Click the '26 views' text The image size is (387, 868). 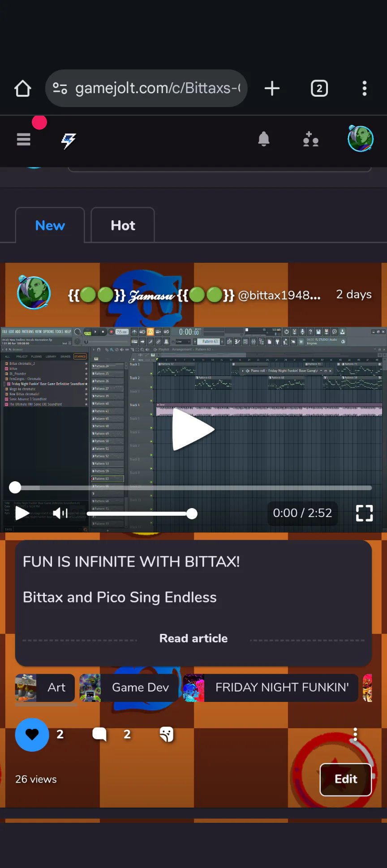pos(36,779)
